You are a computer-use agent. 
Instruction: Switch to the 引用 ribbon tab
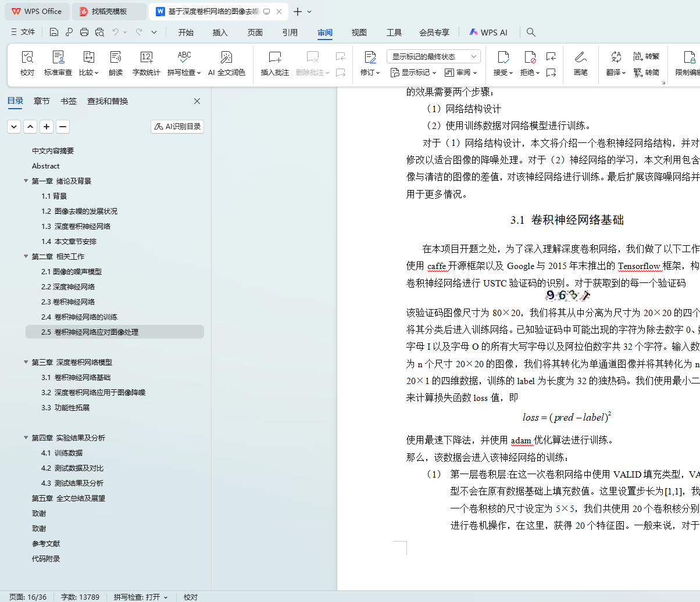(290, 33)
